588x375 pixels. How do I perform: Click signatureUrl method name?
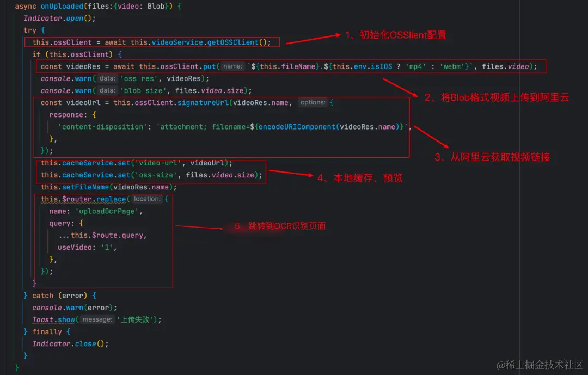(203, 102)
